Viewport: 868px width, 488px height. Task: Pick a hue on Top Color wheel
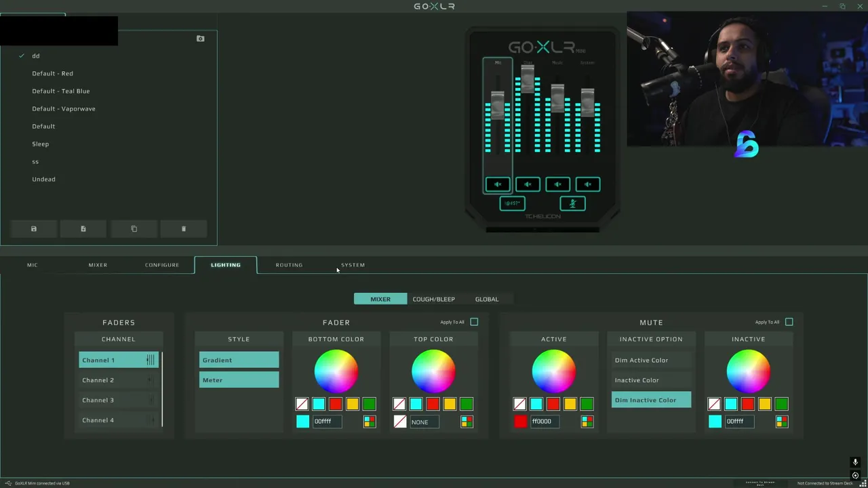click(x=433, y=371)
